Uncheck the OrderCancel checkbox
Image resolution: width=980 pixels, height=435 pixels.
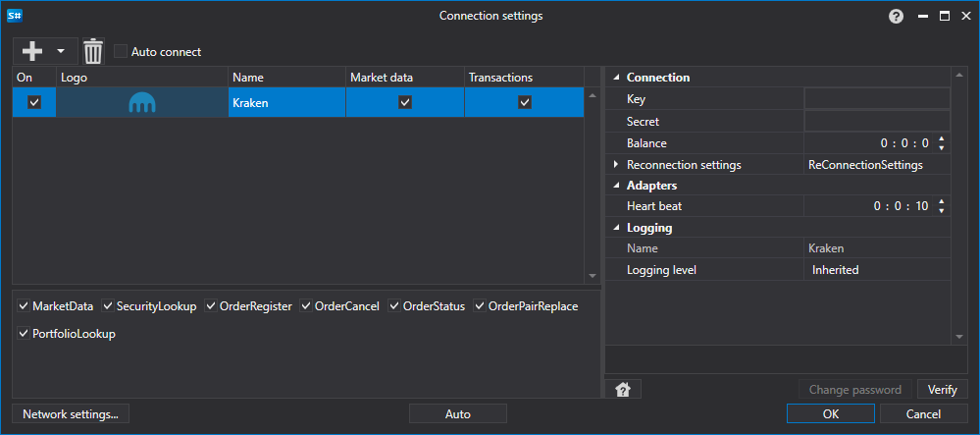(306, 306)
